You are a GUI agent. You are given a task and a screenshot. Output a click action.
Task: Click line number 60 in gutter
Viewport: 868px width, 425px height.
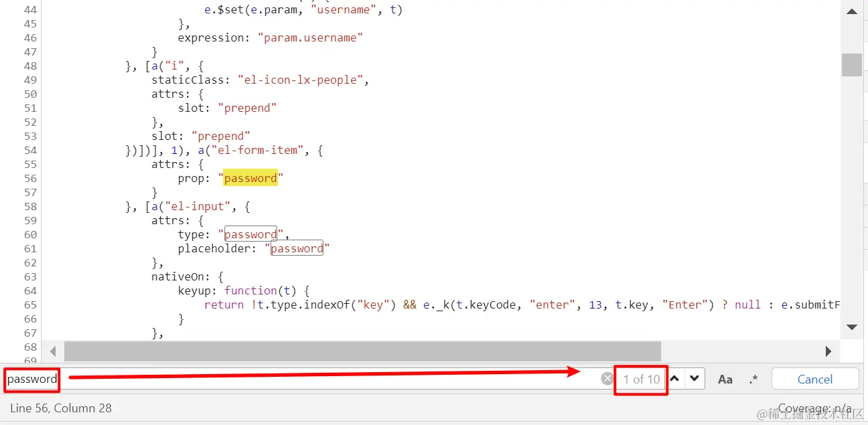tap(30, 234)
